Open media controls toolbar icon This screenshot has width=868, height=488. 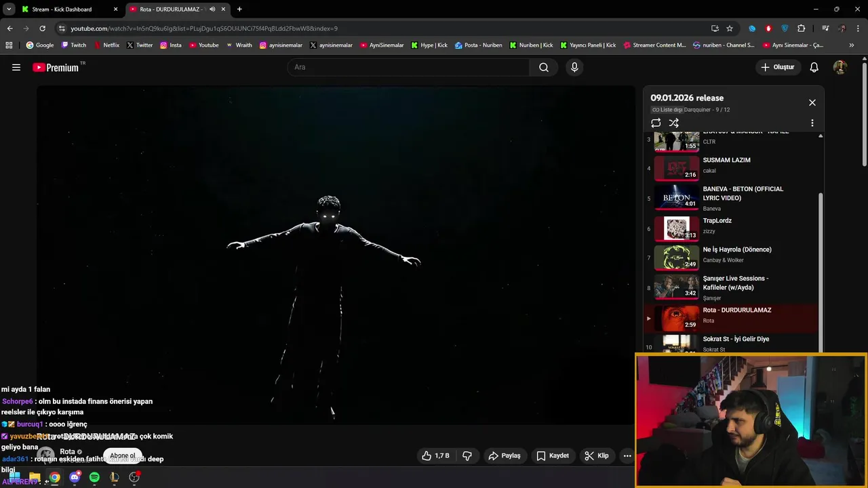[825, 28]
